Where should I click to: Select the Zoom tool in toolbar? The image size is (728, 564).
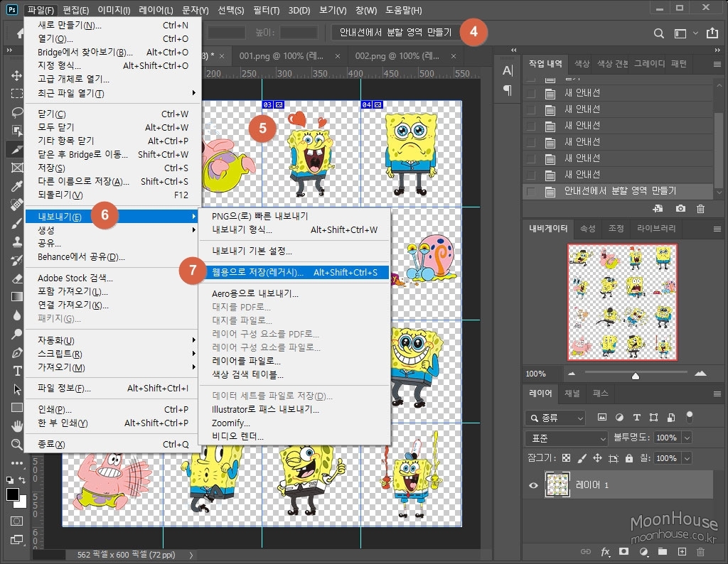(17, 445)
